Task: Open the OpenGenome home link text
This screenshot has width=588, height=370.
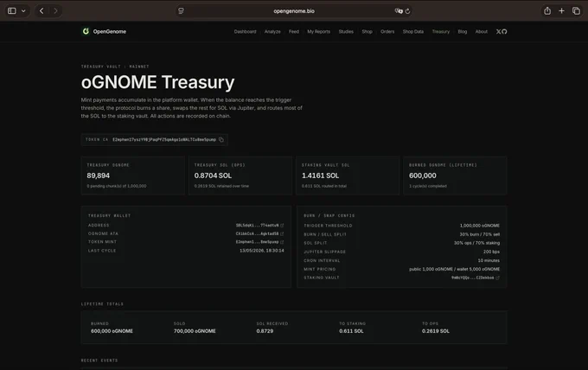Action: [x=110, y=31]
